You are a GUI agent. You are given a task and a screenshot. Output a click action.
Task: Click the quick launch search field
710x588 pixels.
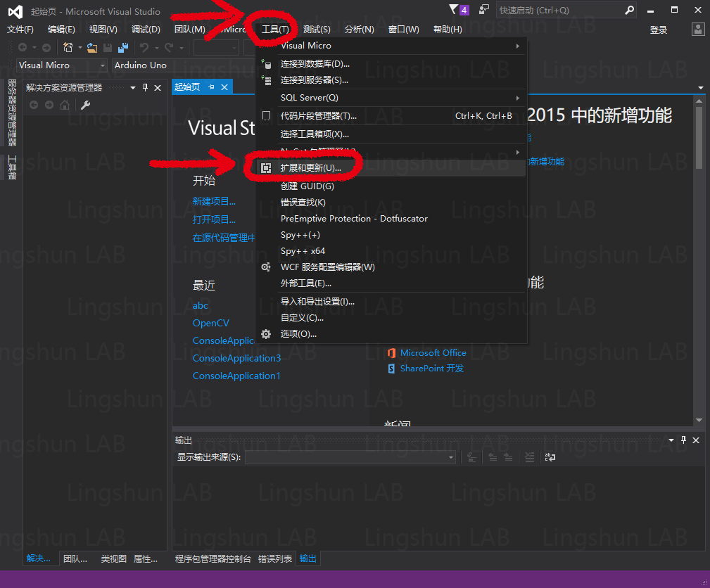pyautogui.click(x=560, y=10)
